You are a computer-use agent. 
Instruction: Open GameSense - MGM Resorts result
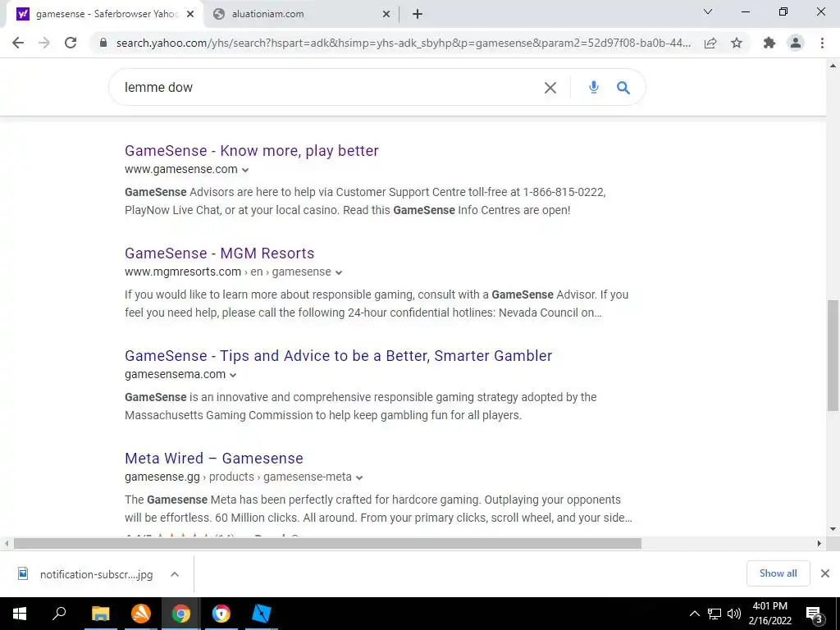tap(220, 253)
